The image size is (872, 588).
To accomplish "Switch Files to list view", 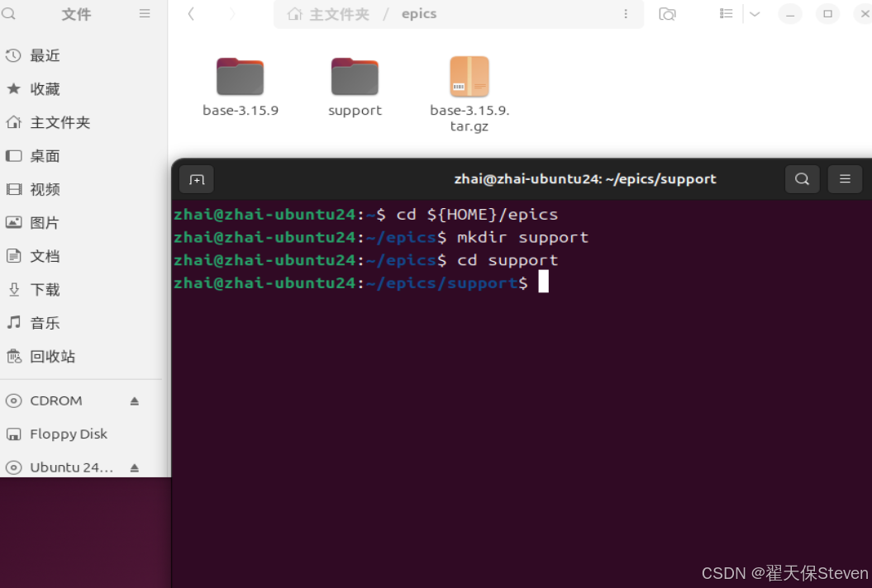I will tap(726, 14).
